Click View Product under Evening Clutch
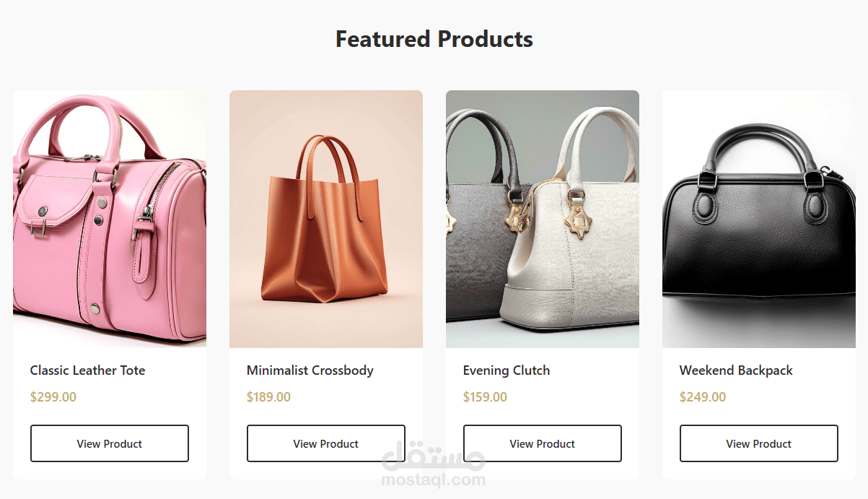 543,443
